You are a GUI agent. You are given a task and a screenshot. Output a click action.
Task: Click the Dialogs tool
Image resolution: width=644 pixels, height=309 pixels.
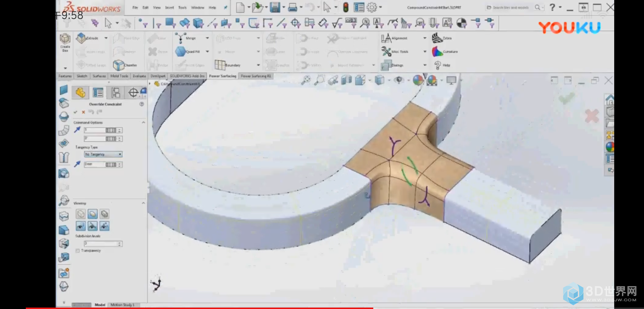(392, 65)
